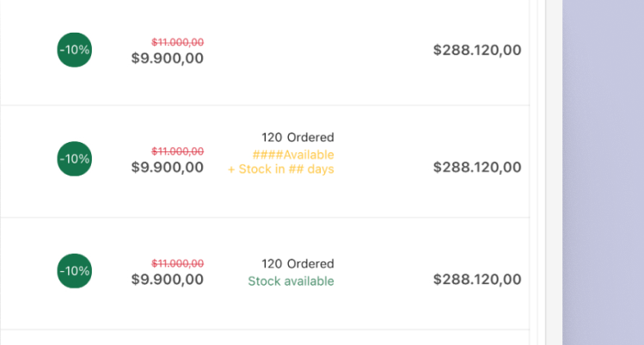This screenshot has width=644, height=345.
Task: Click the $9.900,00 price in the Stock available row
Action: click(167, 280)
